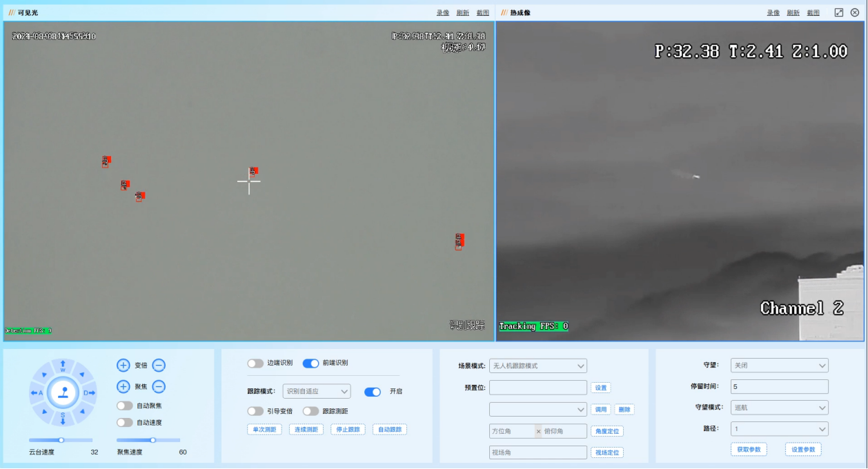Click the zoom in plus icon beside 变倍
The width and height of the screenshot is (868, 469).
pos(123,366)
